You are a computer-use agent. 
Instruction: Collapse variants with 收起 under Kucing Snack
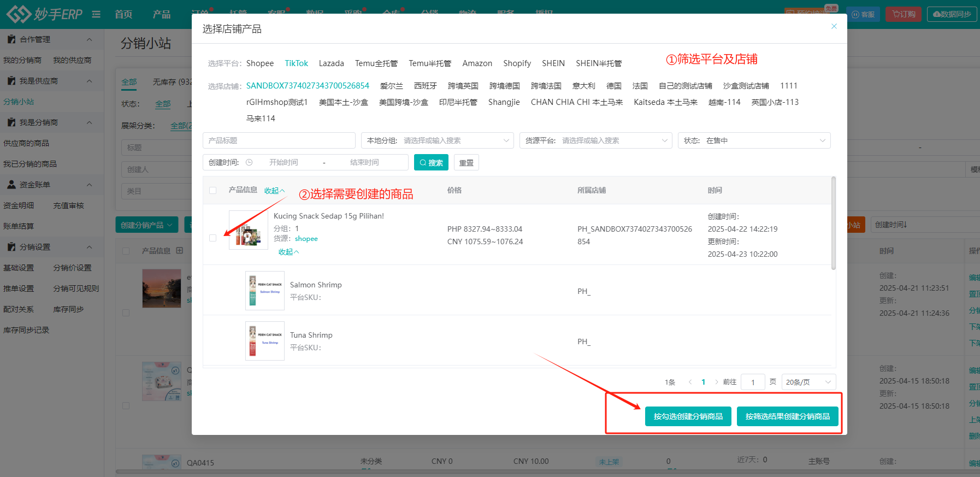coord(288,252)
